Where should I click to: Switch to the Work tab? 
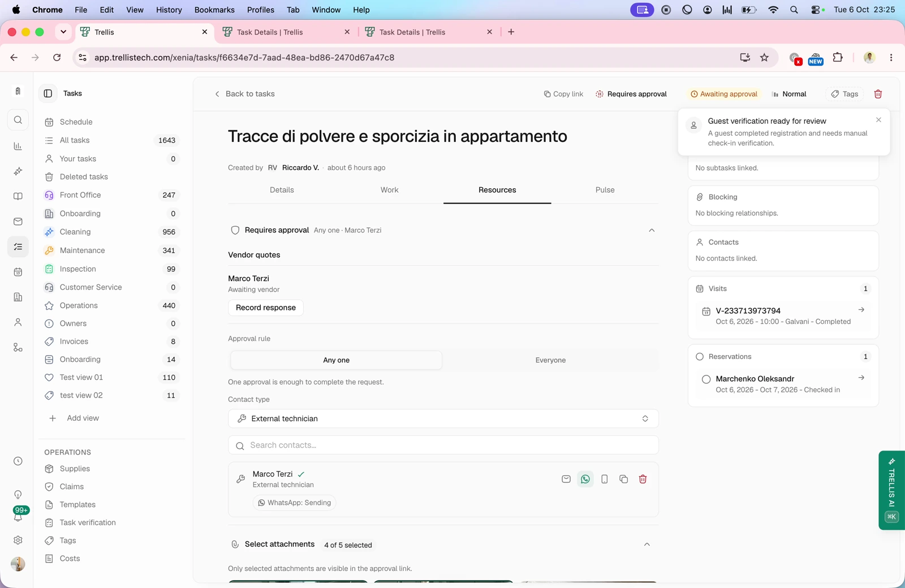pos(389,190)
